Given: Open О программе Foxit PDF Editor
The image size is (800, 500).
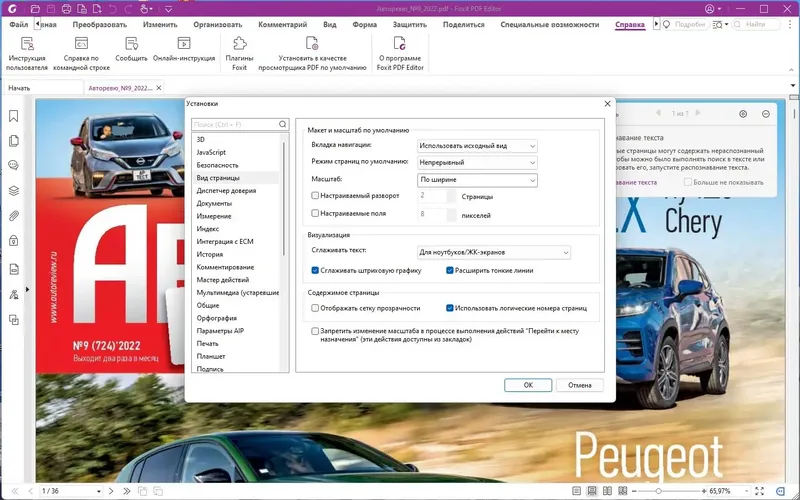Looking at the screenshot, I should (400, 53).
